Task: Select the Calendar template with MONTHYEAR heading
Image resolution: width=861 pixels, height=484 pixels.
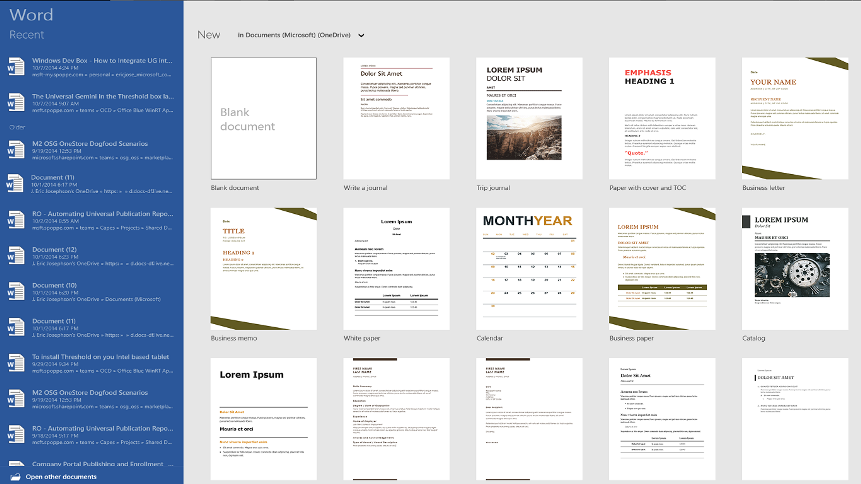Action: pyautogui.click(x=529, y=269)
